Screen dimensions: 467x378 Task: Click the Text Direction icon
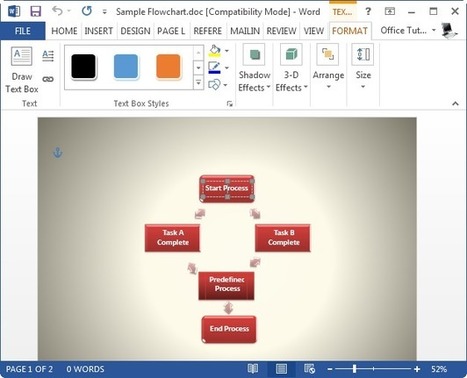pyautogui.click(x=48, y=55)
